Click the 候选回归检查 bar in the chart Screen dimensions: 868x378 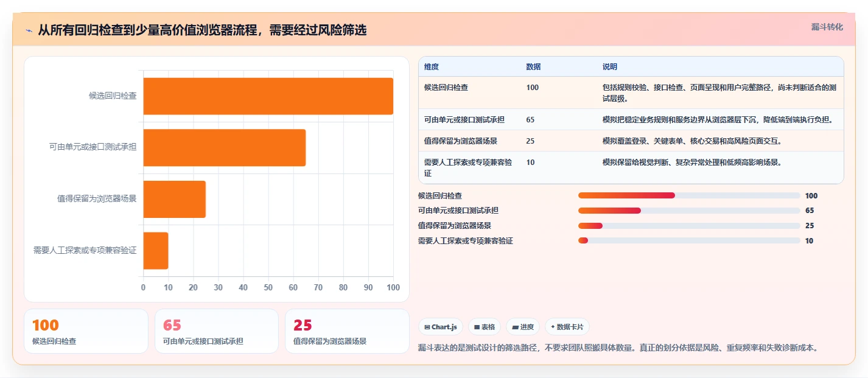coord(268,96)
